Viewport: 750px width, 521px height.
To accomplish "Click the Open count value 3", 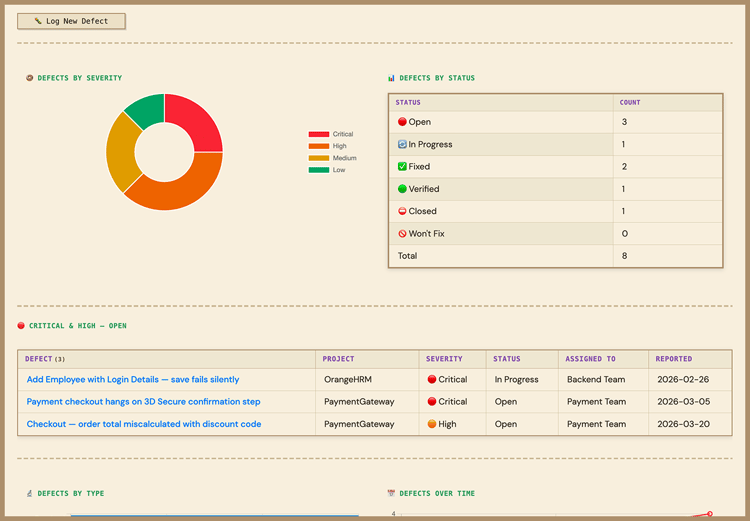I will pyautogui.click(x=624, y=122).
